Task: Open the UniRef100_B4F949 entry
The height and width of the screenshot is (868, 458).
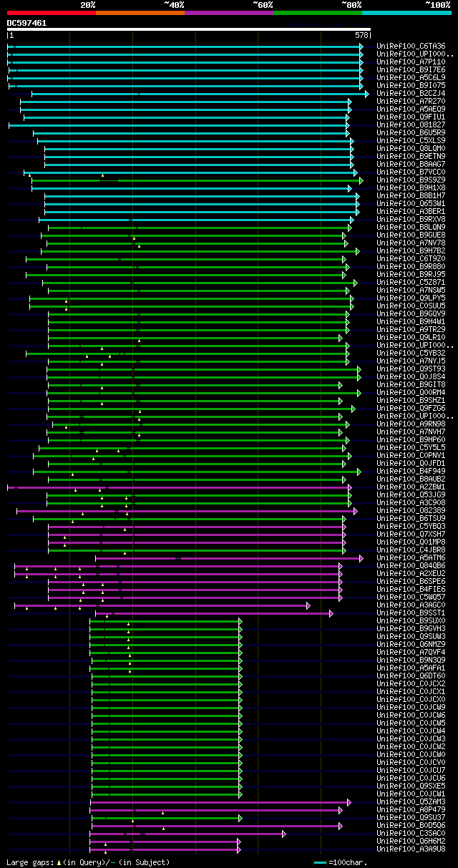Action: pyautogui.click(x=411, y=471)
